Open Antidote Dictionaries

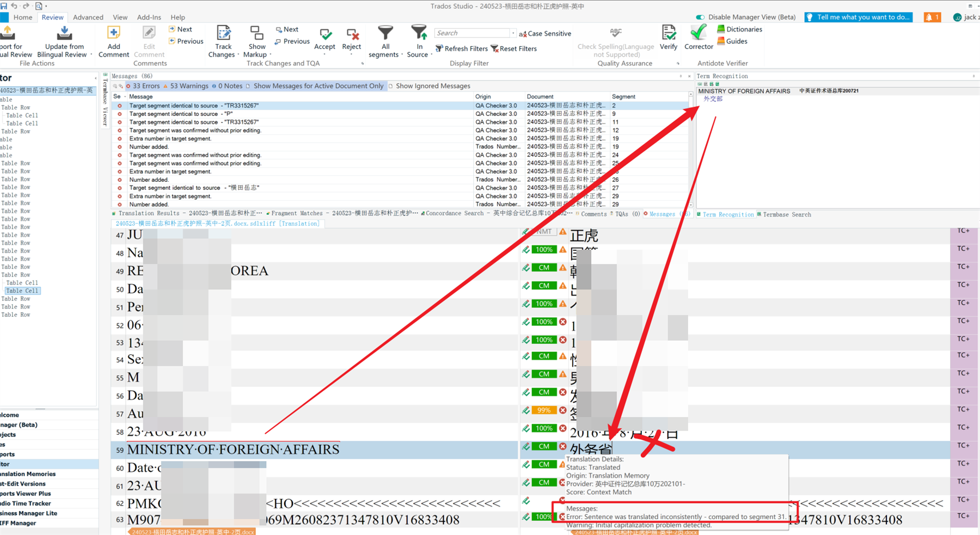[x=739, y=29]
